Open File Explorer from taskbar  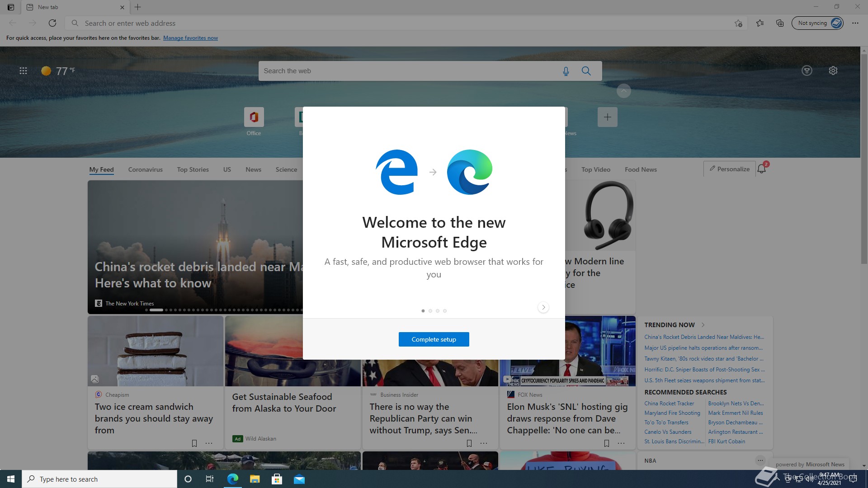point(255,479)
